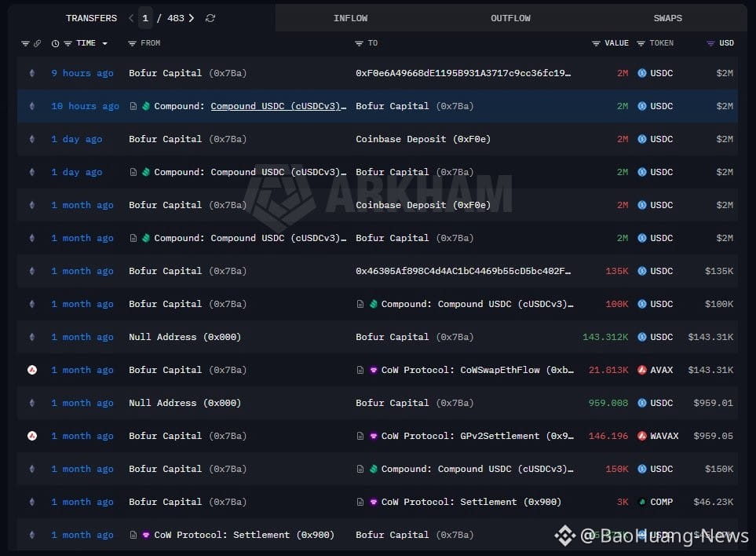Click COMP token icon
Screen dimensions: 756x556
(641, 502)
